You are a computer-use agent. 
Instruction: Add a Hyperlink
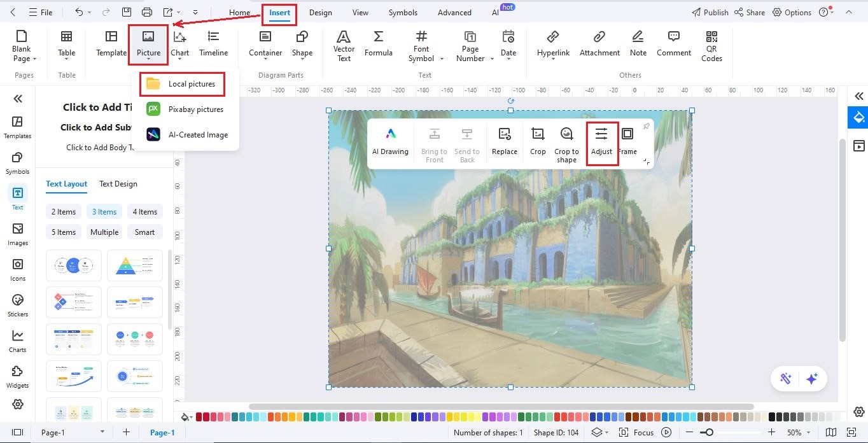(553, 45)
